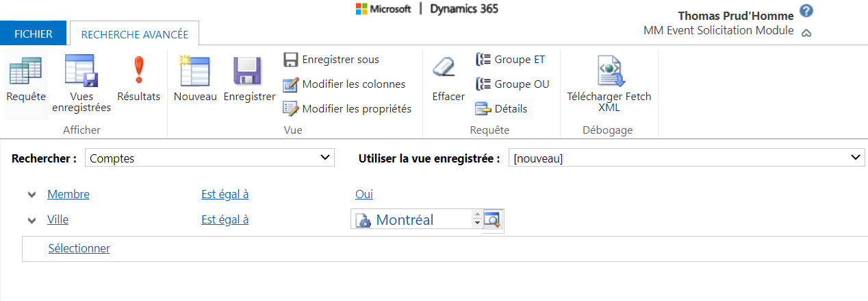Screen dimensions: 868x301
Task: Open the help question mark icon
Action: (806, 12)
